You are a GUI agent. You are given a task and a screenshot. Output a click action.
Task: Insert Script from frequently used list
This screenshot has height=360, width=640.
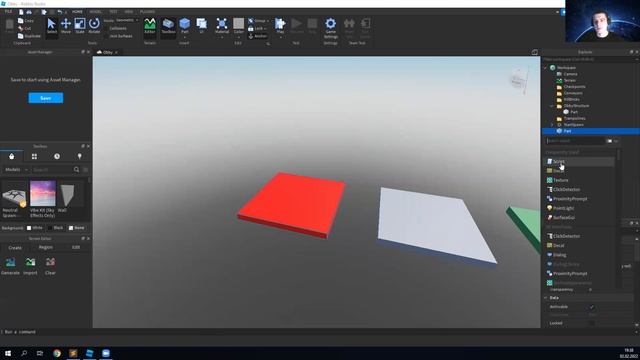coord(580,162)
